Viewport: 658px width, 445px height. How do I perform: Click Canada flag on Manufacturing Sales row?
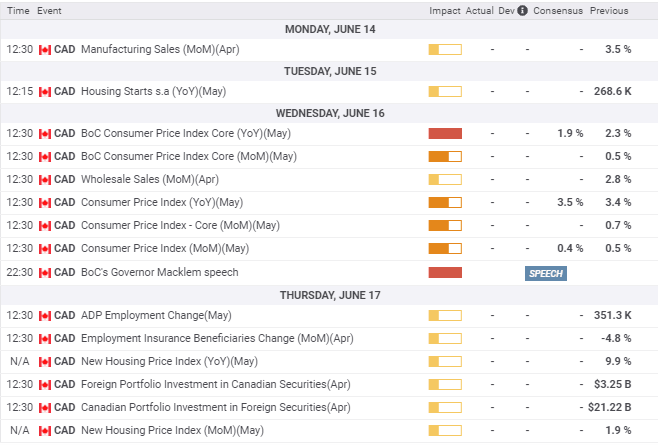click(x=44, y=49)
